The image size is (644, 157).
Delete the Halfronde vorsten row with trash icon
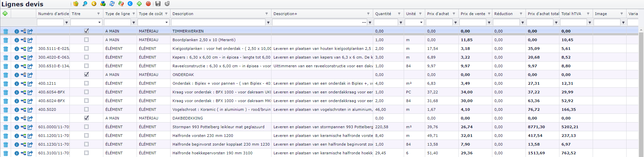tap(6, 136)
